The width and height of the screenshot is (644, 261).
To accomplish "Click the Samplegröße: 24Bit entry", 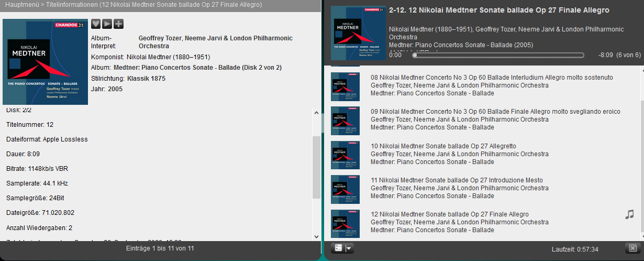I will [x=35, y=198].
